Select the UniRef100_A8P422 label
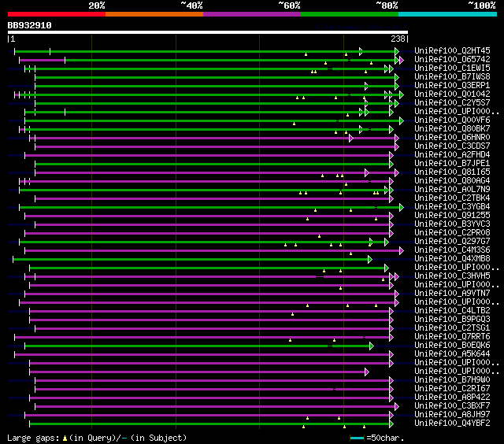The width and height of the screenshot is (504, 444). 452,398
